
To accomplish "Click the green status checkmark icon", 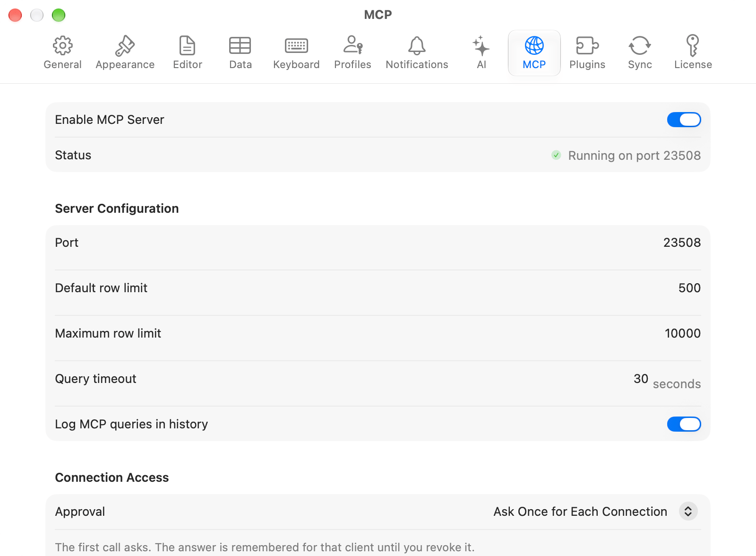I will tap(556, 155).
